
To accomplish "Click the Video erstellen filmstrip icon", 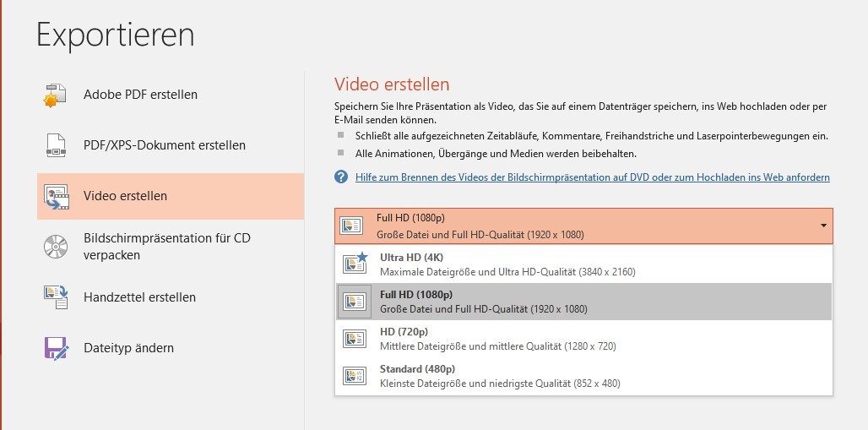I will 56,196.
